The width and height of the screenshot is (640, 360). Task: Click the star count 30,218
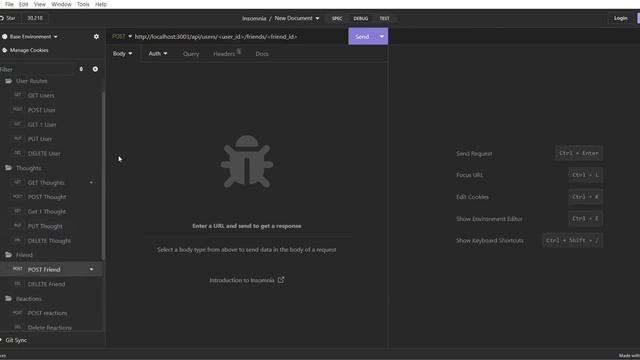coord(35,18)
